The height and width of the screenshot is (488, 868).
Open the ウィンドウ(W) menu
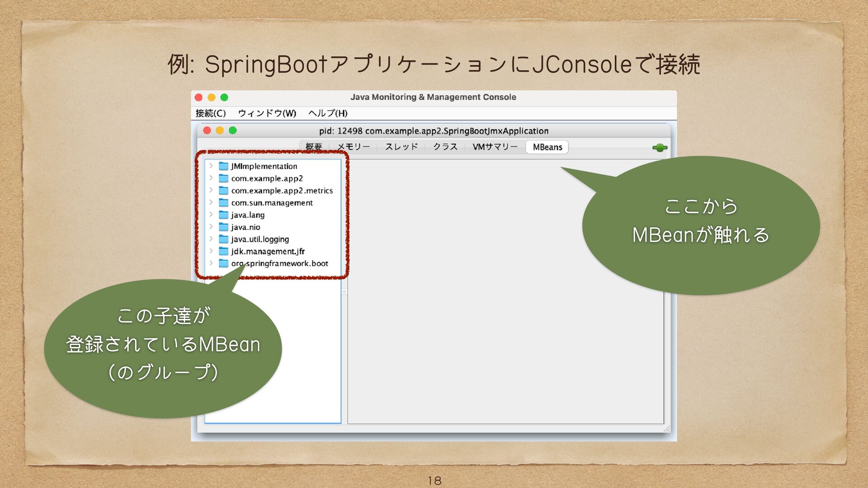pos(267,113)
